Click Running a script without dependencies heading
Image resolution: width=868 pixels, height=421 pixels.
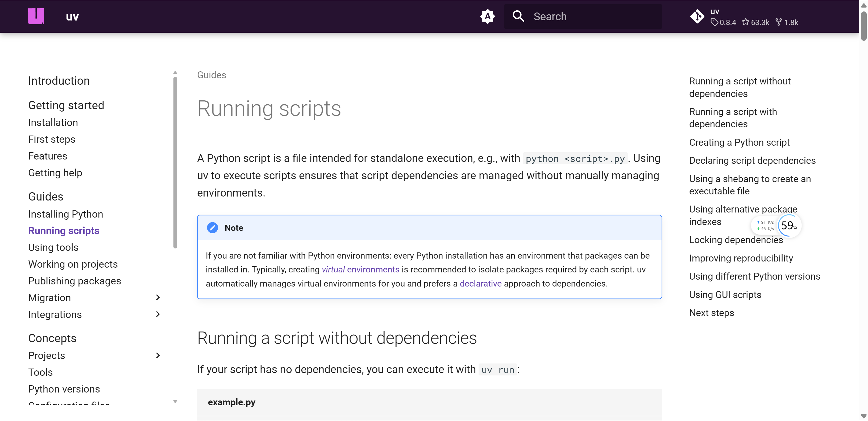(x=337, y=338)
